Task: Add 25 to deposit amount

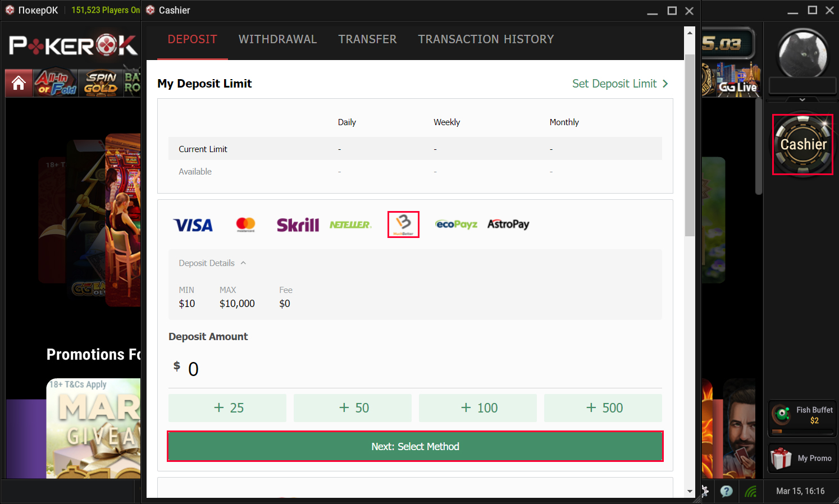Action: pos(227,408)
